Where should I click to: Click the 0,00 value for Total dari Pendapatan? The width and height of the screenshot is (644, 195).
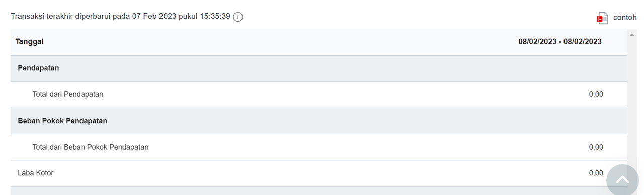click(x=596, y=94)
